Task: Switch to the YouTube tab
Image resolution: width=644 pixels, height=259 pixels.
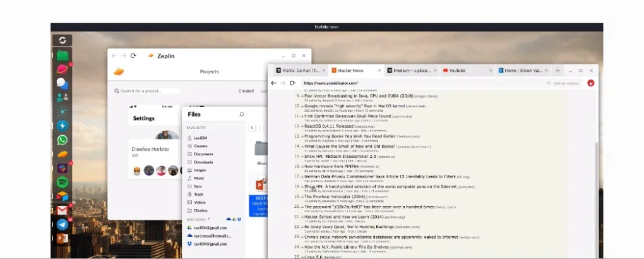Action: pyautogui.click(x=466, y=70)
